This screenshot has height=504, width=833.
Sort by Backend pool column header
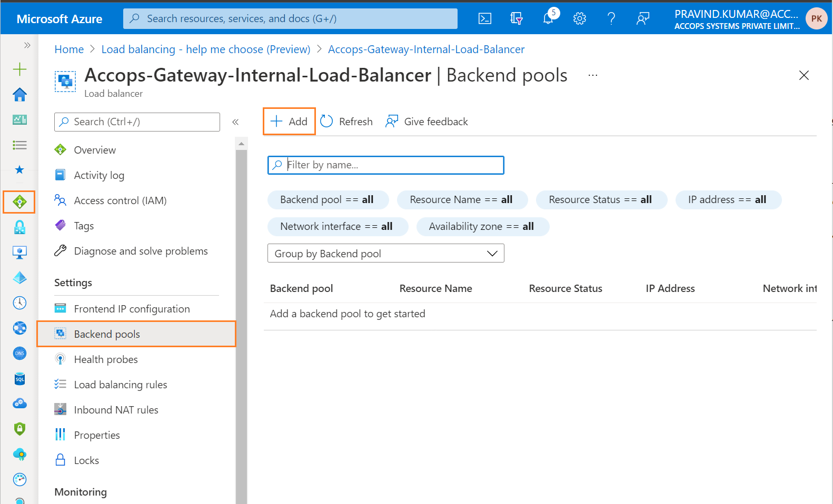point(302,289)
